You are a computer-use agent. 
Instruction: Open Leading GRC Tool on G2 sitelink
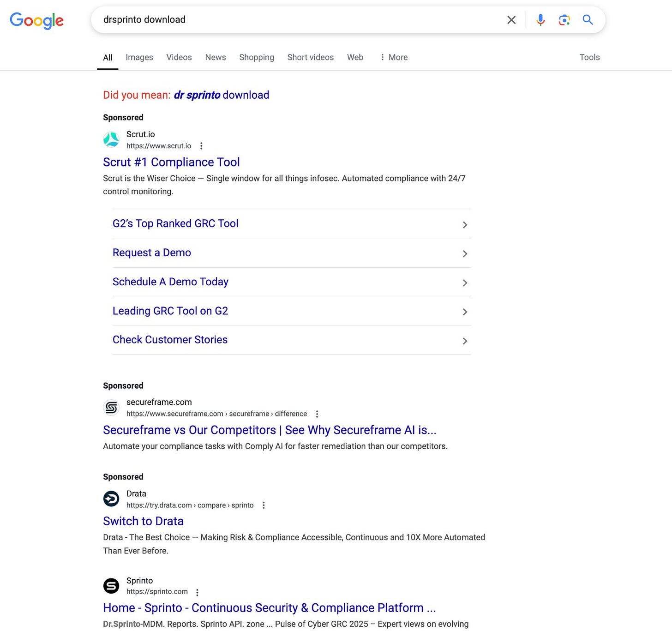pos(170,311)
